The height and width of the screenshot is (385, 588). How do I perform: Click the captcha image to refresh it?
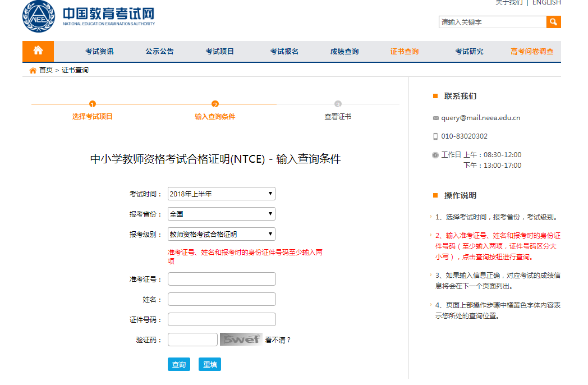point(241,339)
